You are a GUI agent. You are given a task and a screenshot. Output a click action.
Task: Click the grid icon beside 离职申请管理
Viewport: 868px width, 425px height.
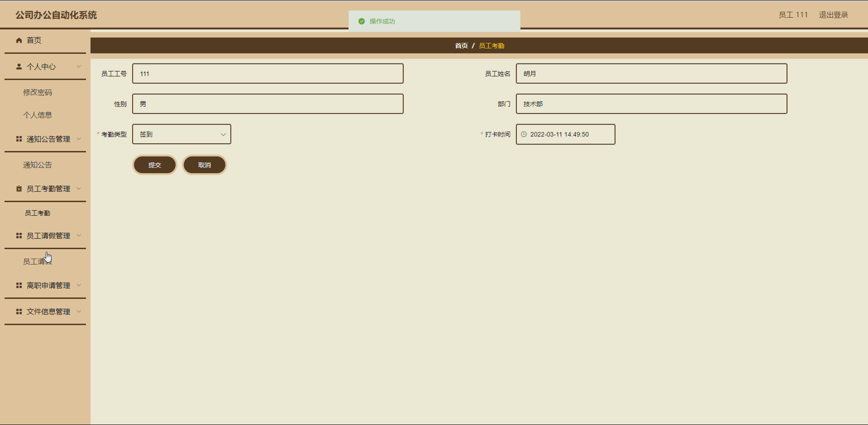(x=19, y=285)
